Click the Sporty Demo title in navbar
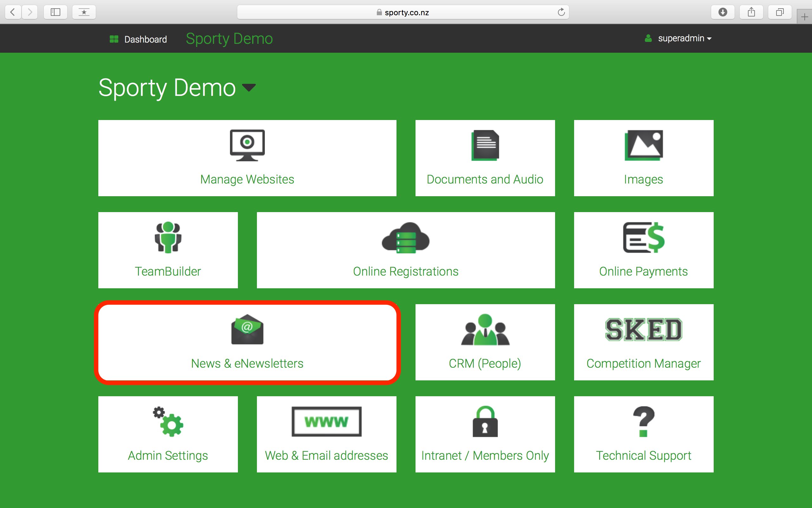812x508 pixels. 230,39
